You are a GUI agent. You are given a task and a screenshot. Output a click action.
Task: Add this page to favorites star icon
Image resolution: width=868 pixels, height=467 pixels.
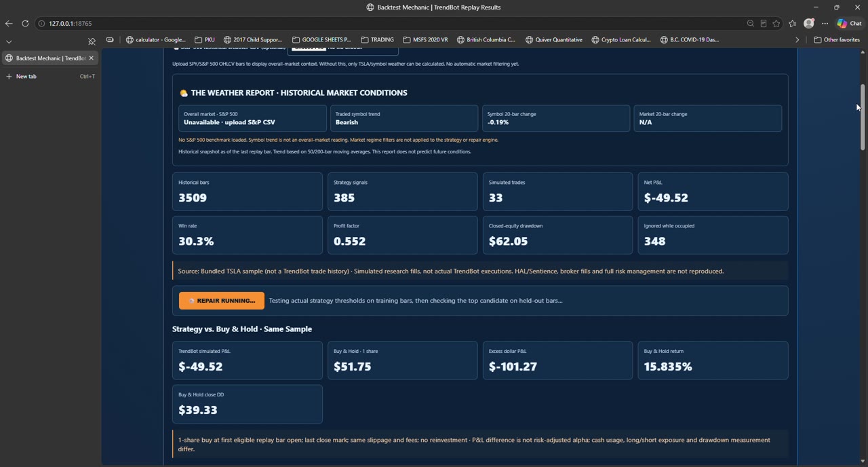pyautogui.click(x=776, y=23)
